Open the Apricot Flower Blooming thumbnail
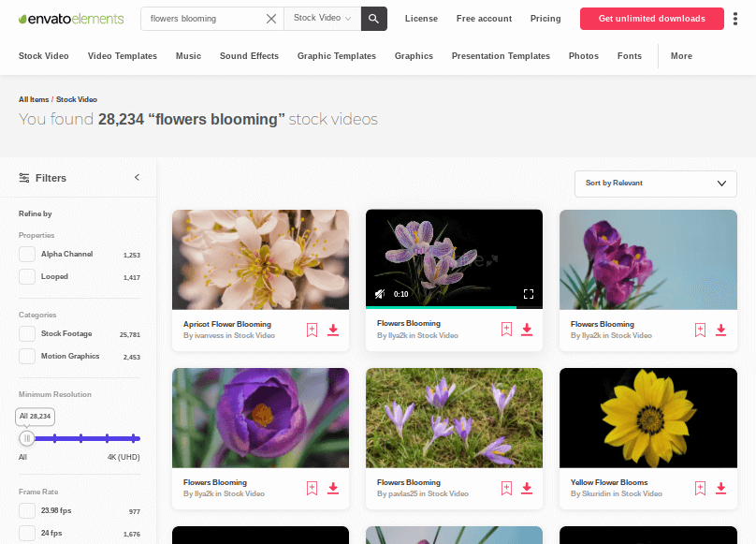This screenshot has width=756, height=544. click(260, 259)
